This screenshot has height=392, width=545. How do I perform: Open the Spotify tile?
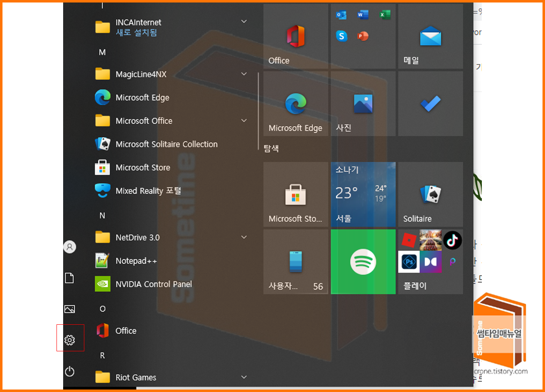[363, 262]
